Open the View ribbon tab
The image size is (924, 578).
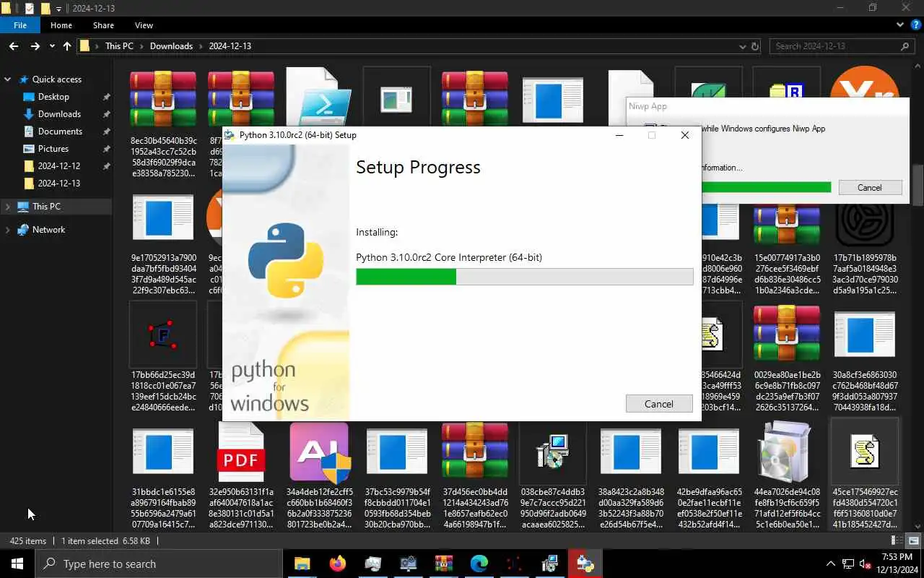coord(144,25)
